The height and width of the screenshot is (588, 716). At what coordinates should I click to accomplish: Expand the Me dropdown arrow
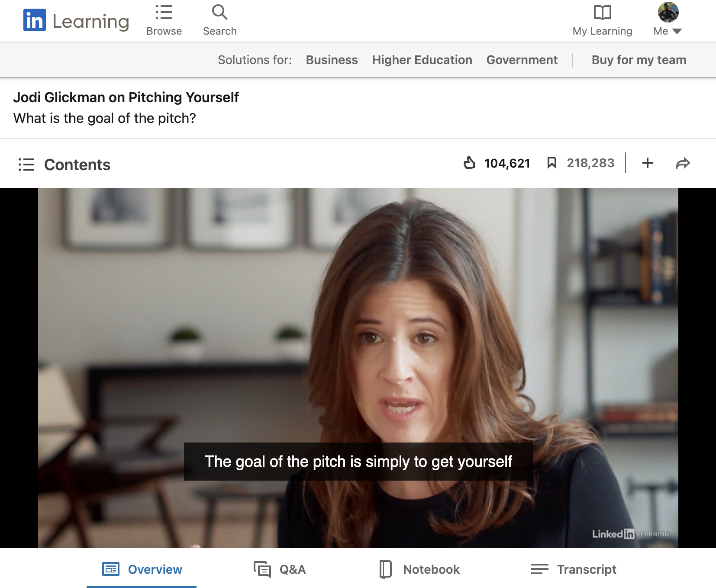pyautogui.click(x=678, y=31)
